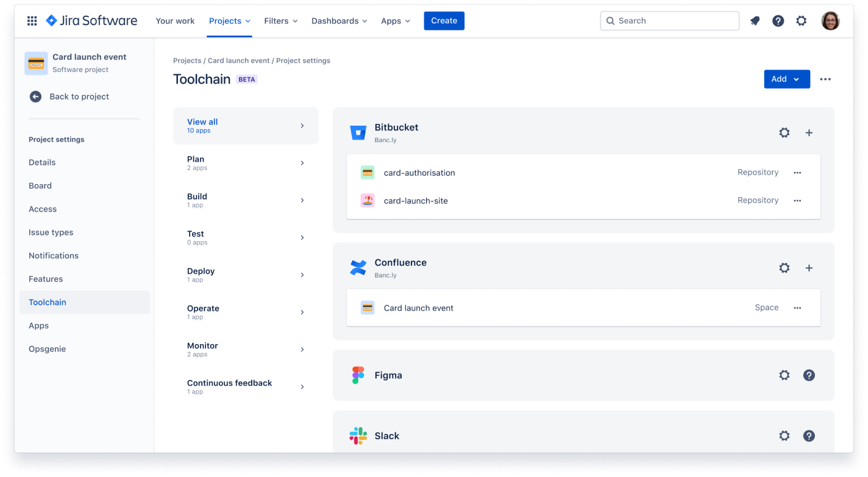Open the notifications bell icon
The image size is (868, 477).
tap(755, 20)
